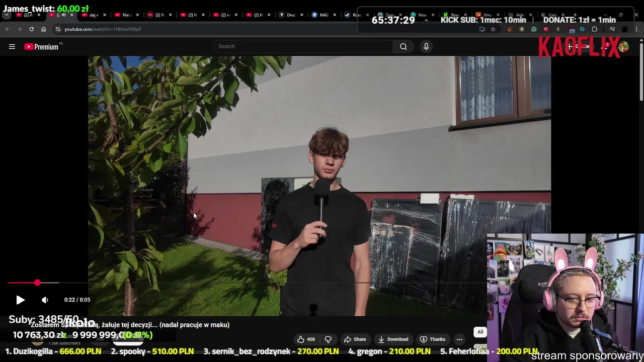Mute the video volume speaker
Screen dimensions: 644x362
tap(45, 300)
